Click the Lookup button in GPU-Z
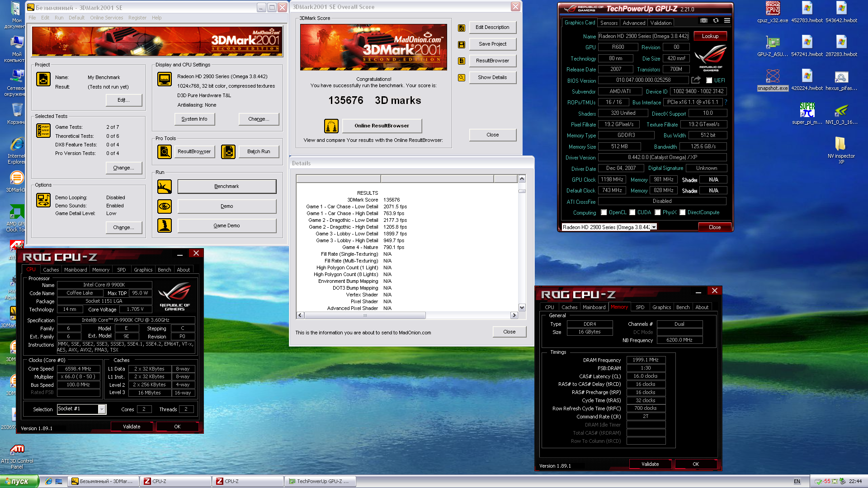This screenshot has height=488, width=868. point(710,36)
